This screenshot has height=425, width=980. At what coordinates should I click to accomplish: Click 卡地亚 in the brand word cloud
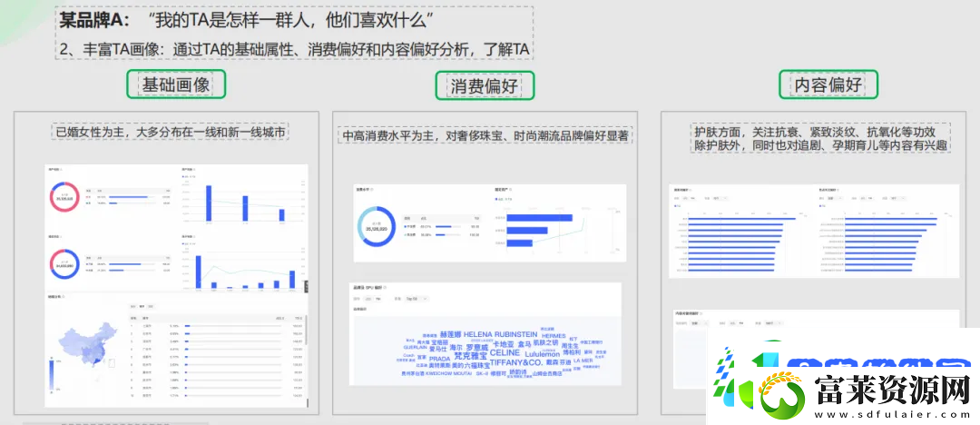[503, 343]
